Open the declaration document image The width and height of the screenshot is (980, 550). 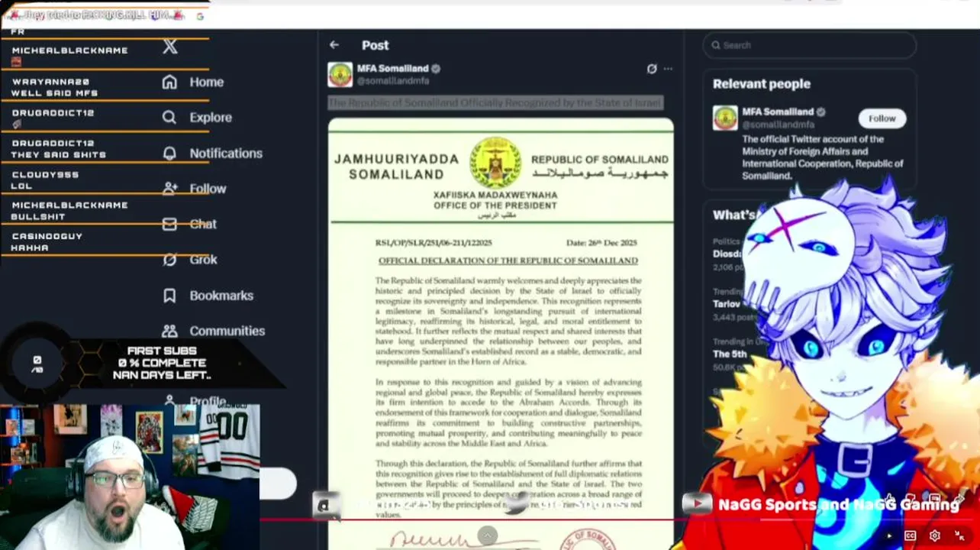[x=501, y=334]
